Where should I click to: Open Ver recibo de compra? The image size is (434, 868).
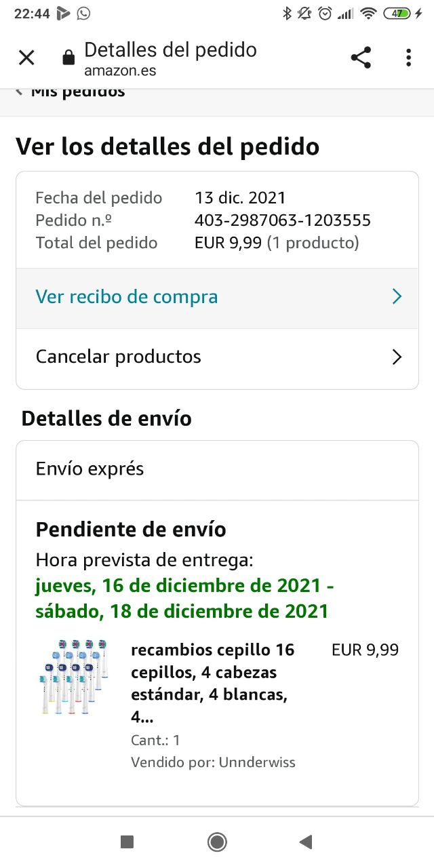tap(127, 297)
